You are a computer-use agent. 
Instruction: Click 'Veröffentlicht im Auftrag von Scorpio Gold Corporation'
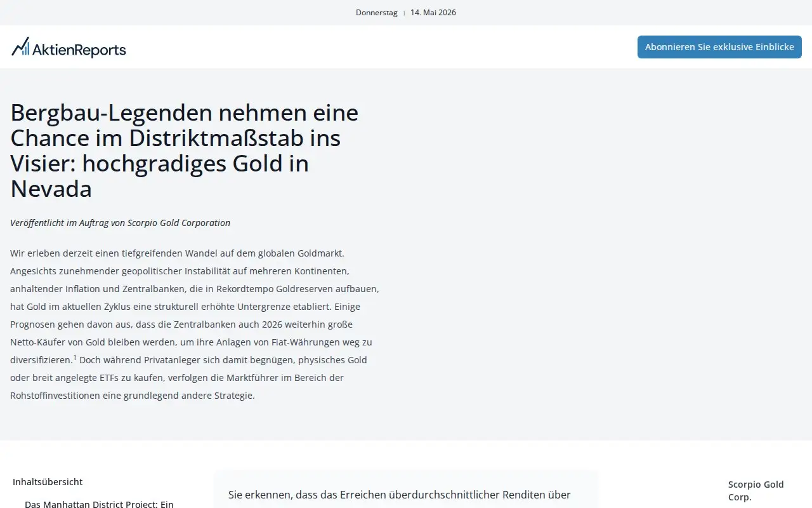coord(121,223)
